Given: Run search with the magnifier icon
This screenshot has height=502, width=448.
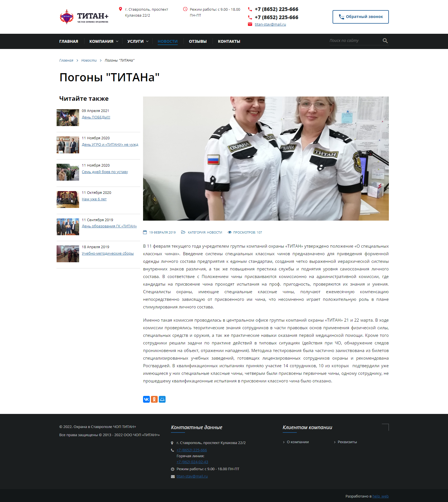Looking at the screenshot, I should point(385,41).
